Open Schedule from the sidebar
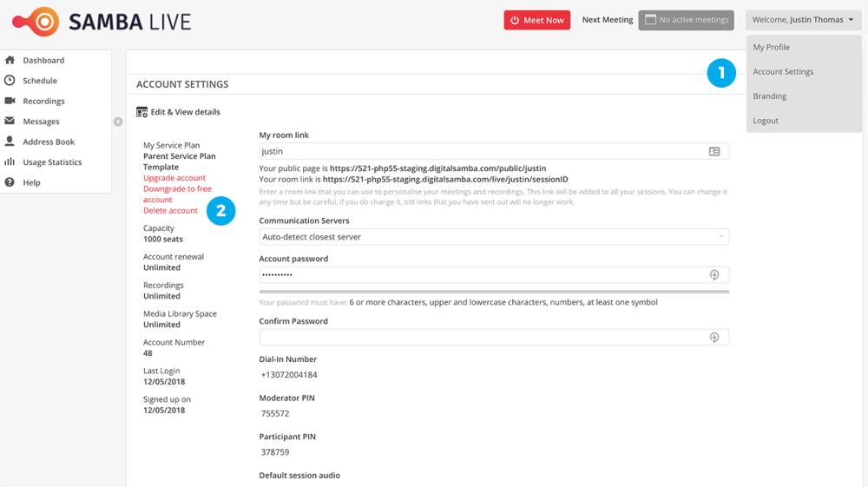Image resolution: width=868 pixels, height=487 pixels. tap(40, 81)
